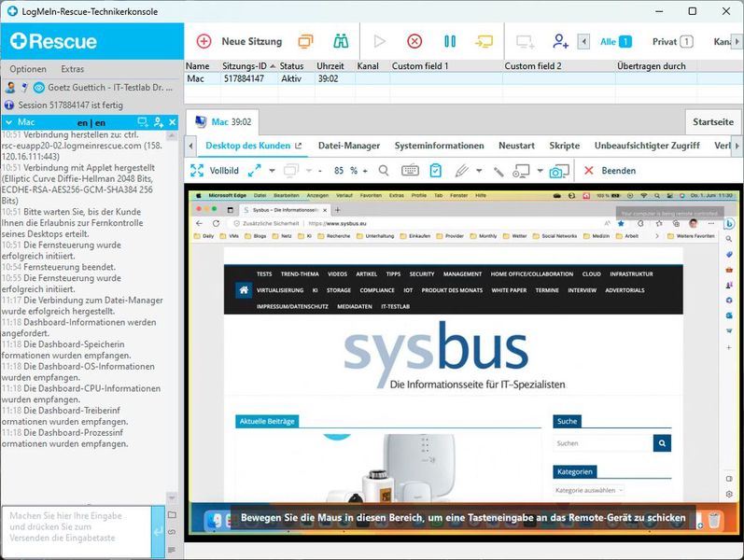Image resolution: width=744 pixels, height=560 pixels.
Task: Click the red circled X end-session icon
Action: (x=414, y=41)
